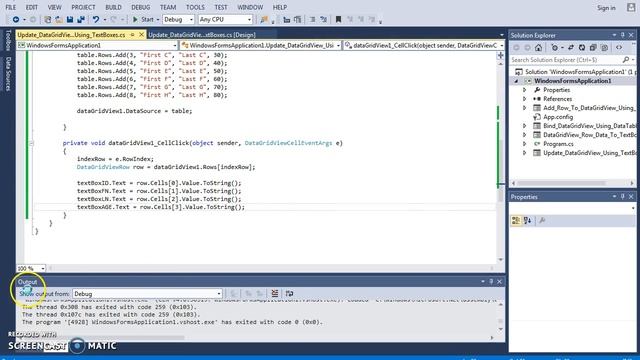
Task: Click the Open File toolbar icon
Action: point(59,19)
